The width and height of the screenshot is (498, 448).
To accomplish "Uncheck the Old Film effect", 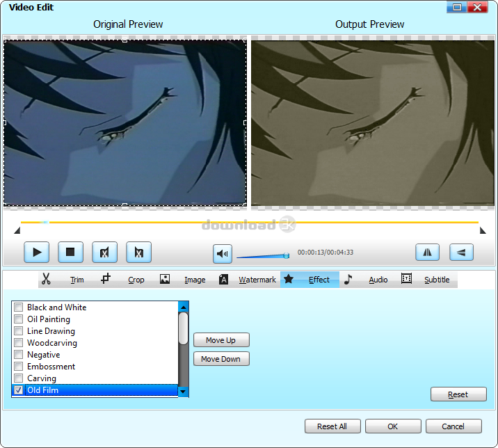I will pyautogui.click(x=19, y=390).
